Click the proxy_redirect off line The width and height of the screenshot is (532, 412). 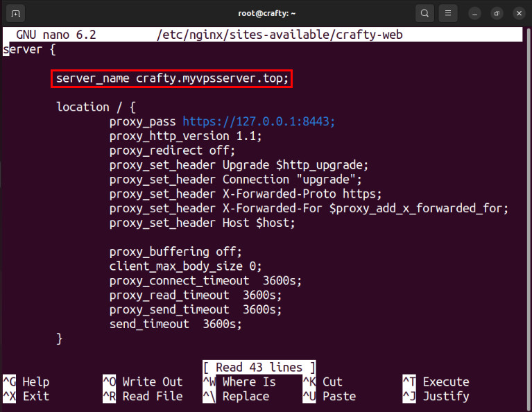(x=172, y=151)
